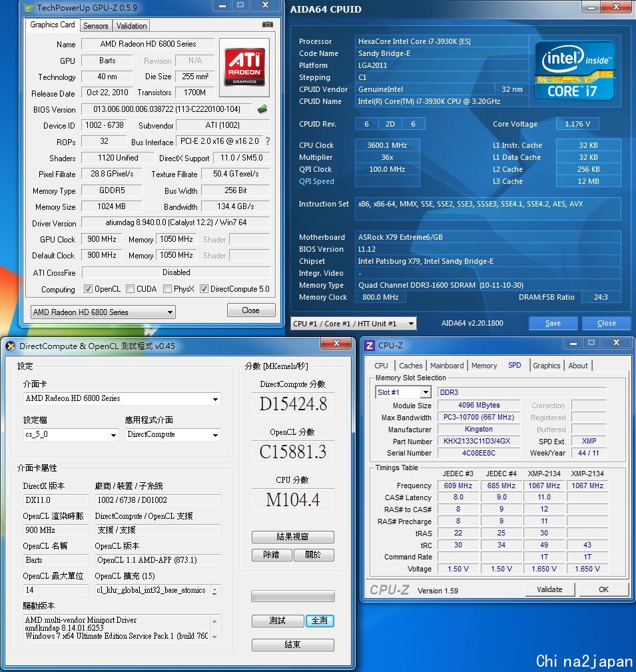Screen dimensions: 636x672
Task: Click the DirectCompute benchmark title bar icon
Action: pos(10,346)
